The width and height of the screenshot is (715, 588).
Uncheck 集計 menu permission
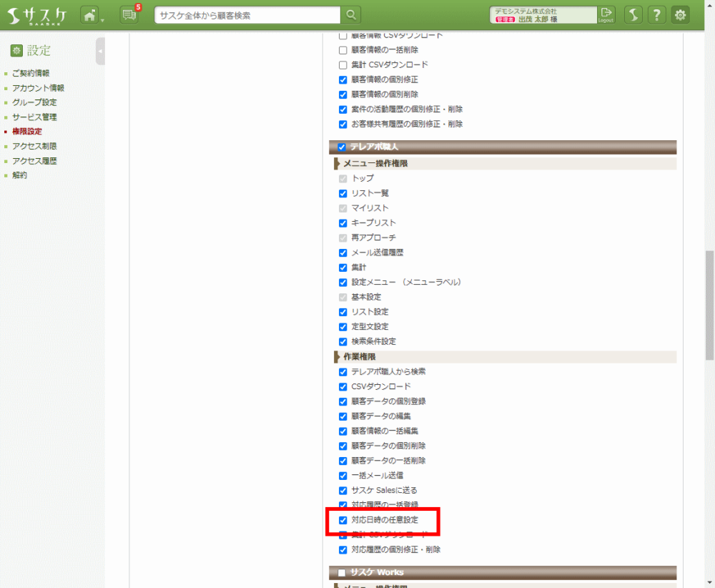pos(343,268)
